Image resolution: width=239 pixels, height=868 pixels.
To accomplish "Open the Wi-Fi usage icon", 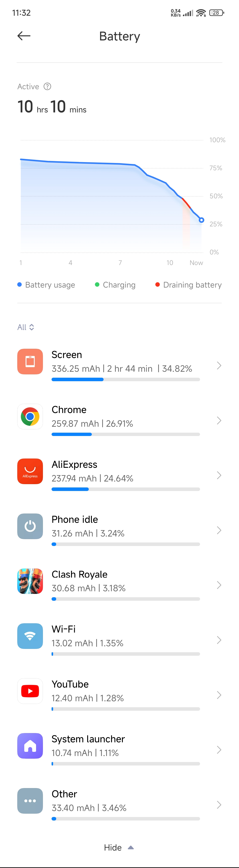I will 30,636.
